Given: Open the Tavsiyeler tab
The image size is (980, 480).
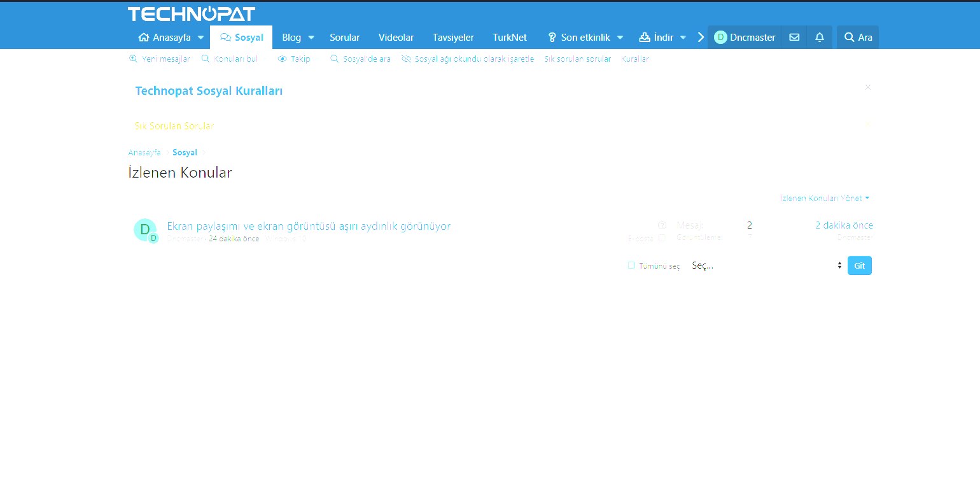Looking at the screenshot, I should point(453,37).
